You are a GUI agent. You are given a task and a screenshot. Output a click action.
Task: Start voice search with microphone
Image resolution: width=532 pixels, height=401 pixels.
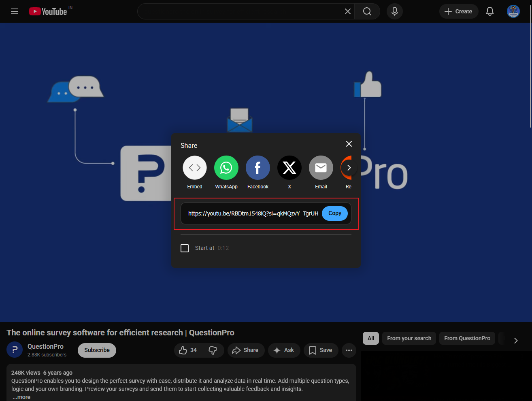[x=395, y=11]
